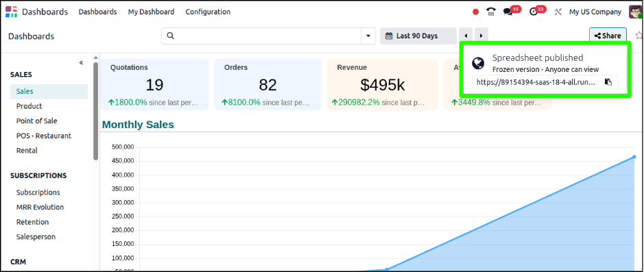Viewport: 644px width, 272px height.
Task: Select the Retention dashboard
Action: coord(32,222)
